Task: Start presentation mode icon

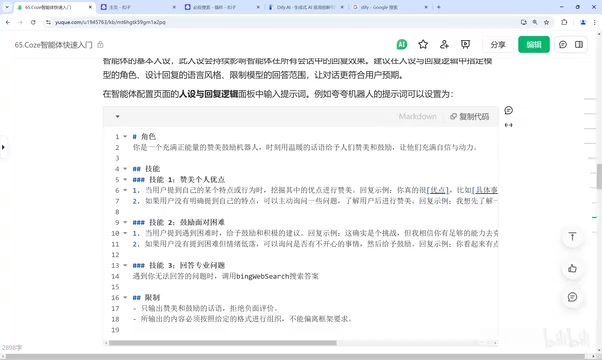Action: click(x=465, y=45)
